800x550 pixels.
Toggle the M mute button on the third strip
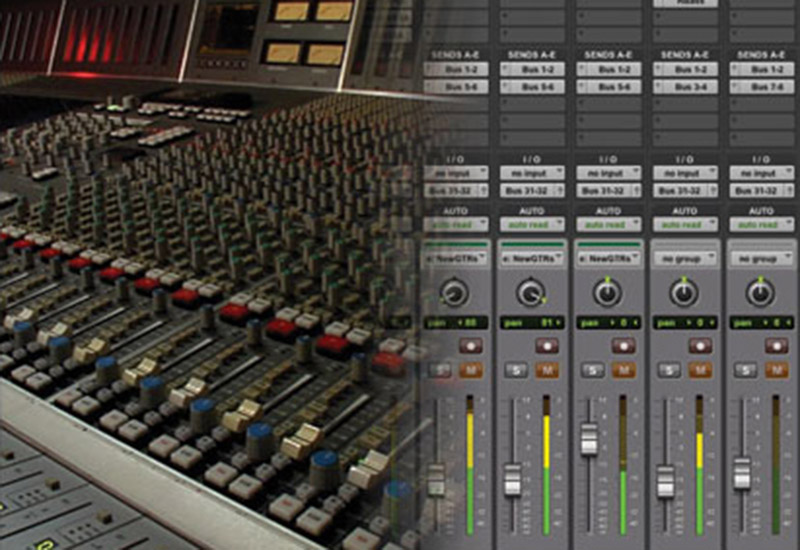[x=623, y=370]
